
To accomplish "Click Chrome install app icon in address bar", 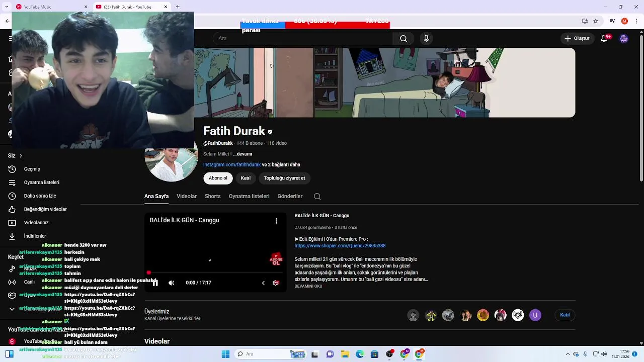I will 585,21.
